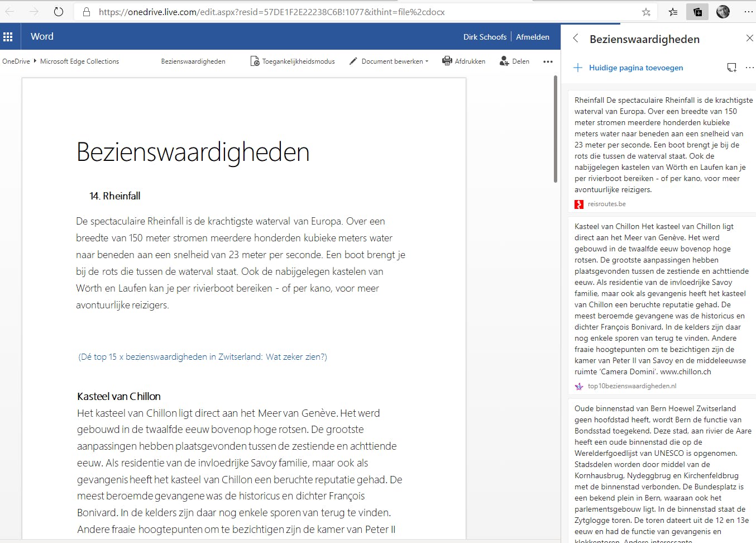This screenshot has height=543, width=756.
Task: Click the 'Kasteel van Chillon' document heading
Action: 119,397
